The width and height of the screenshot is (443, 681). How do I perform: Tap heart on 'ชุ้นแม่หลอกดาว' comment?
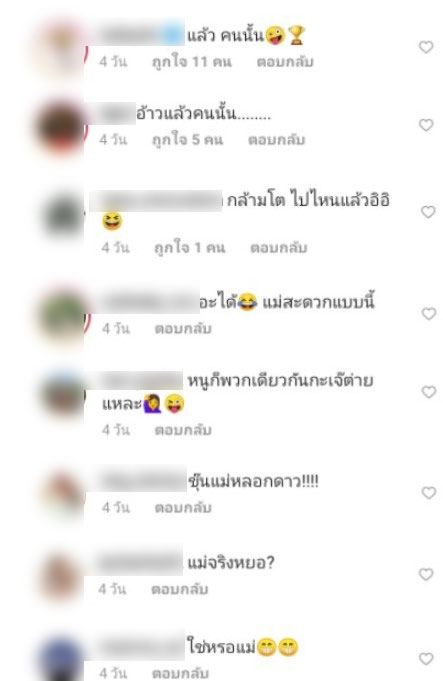tap(429, 493)
